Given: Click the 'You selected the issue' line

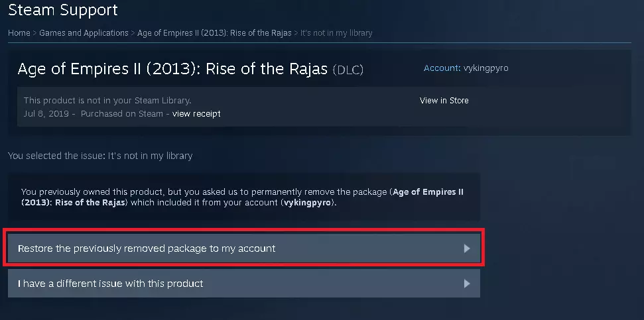Looking at the screenshot, I should pyautogui.click(x=100, y=156).
